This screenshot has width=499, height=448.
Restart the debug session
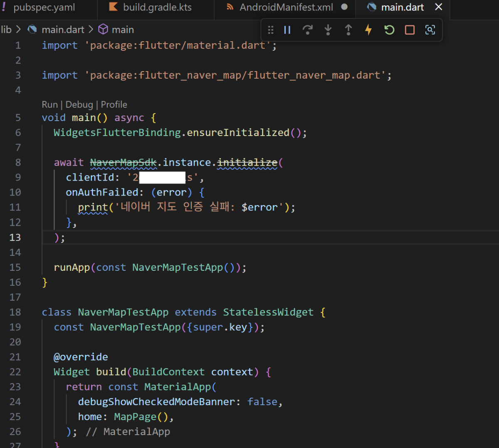[389, 30]
